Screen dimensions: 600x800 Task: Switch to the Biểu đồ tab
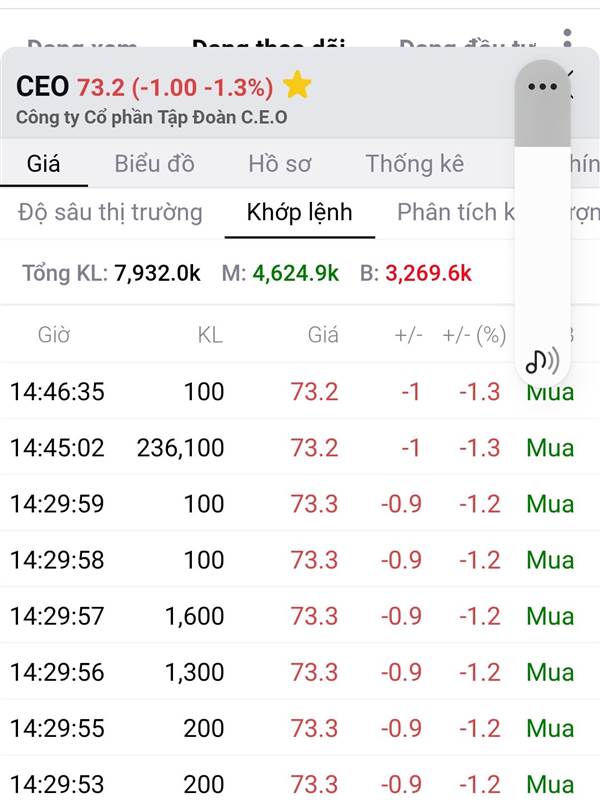154,164
